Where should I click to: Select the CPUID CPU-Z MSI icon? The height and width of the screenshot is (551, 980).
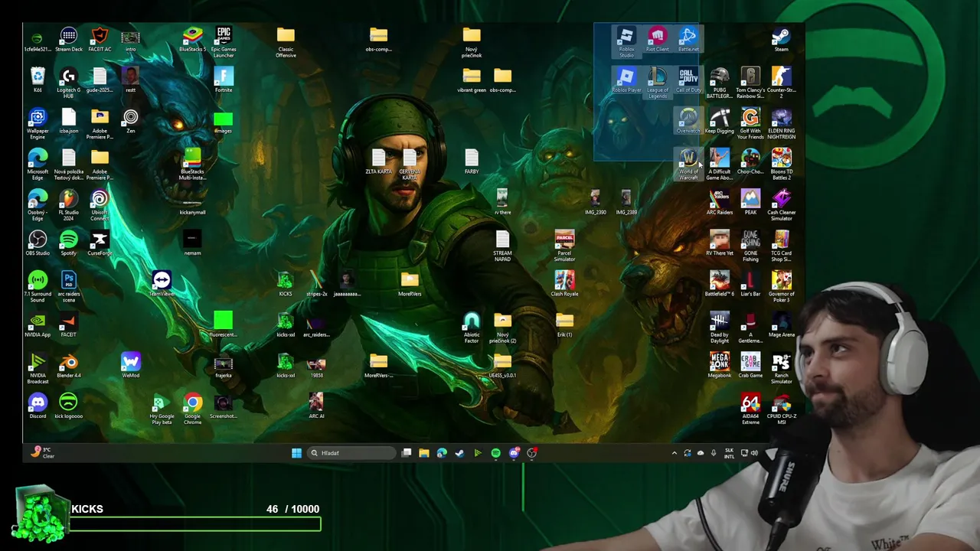[781, 409]
